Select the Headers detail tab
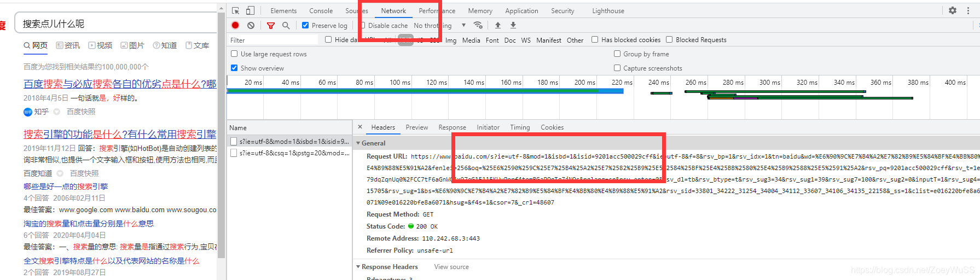This screenshot has width=980, height=280. (x=383, y=127)
